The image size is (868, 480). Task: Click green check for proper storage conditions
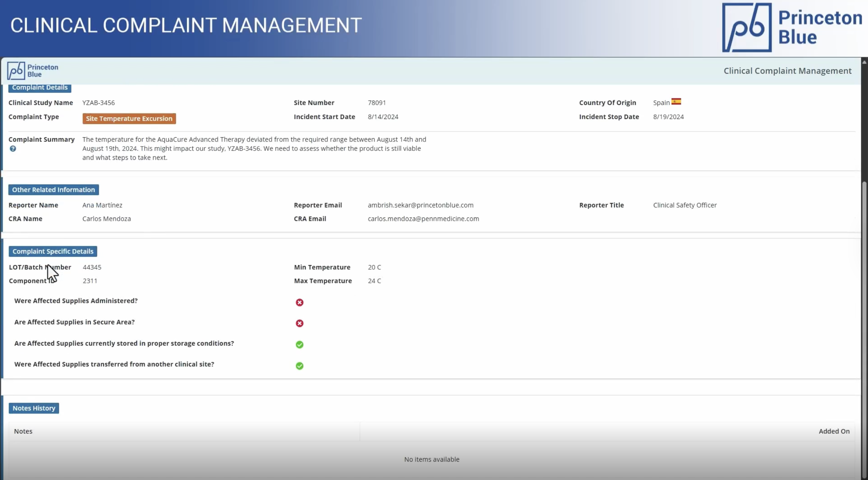coord(299,344)
